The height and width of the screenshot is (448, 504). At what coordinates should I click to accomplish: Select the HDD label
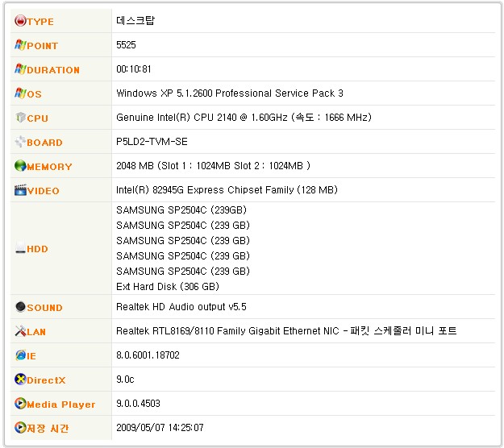point(37,249)
